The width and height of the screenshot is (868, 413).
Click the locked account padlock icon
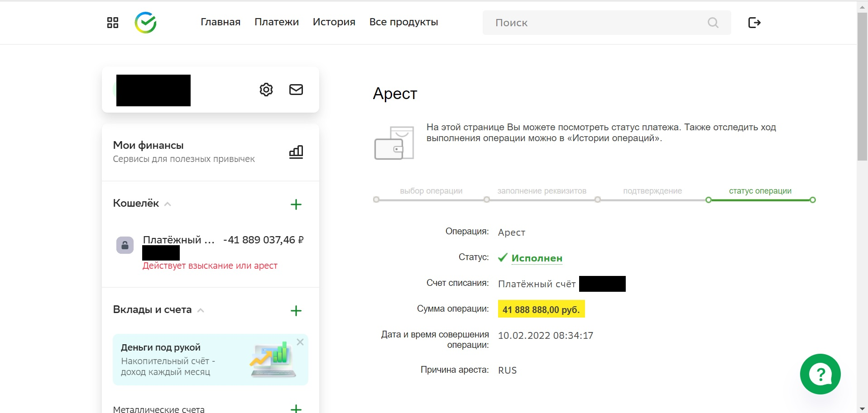tap(125, 245)
